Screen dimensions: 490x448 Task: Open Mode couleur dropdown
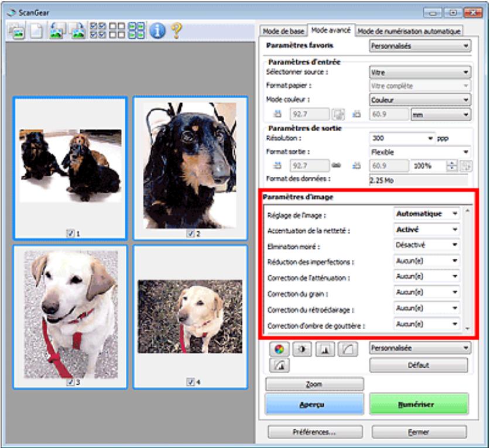coord(420,100)
